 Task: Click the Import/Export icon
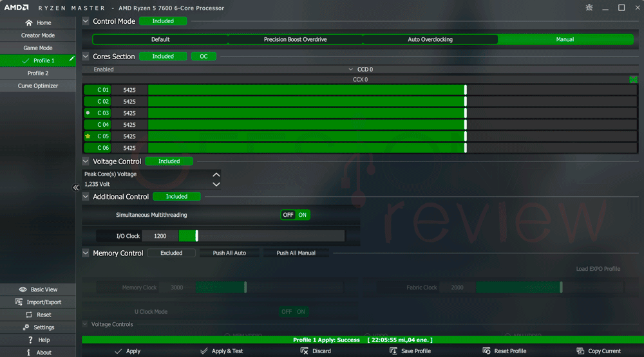coord(19,302)
